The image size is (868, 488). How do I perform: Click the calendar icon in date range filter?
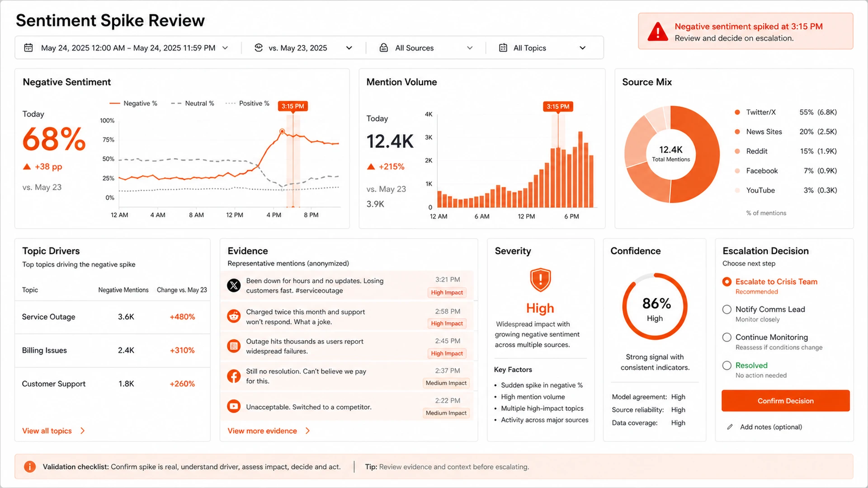tap(28, 48)
